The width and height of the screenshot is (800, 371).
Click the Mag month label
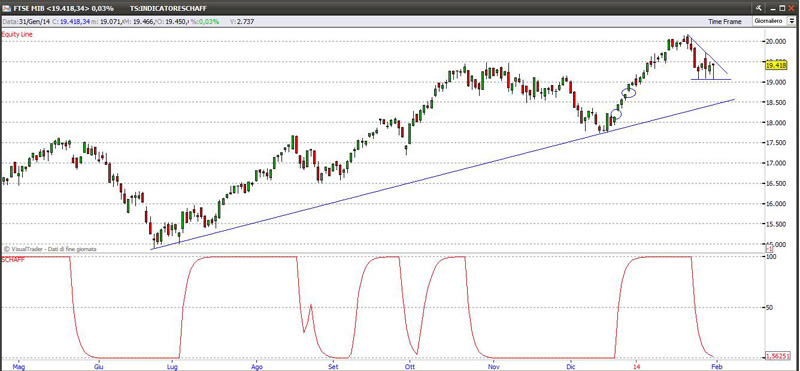tap(18, 366)
